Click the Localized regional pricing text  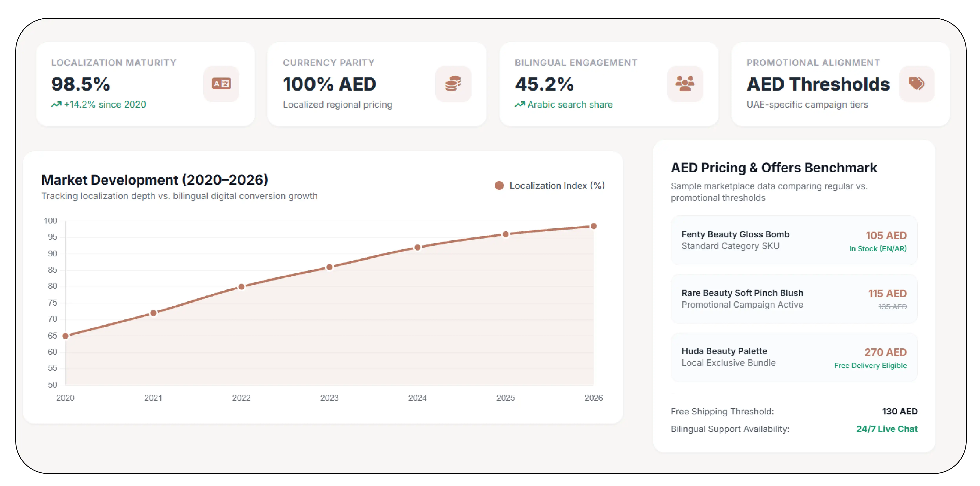pos(338,105)
